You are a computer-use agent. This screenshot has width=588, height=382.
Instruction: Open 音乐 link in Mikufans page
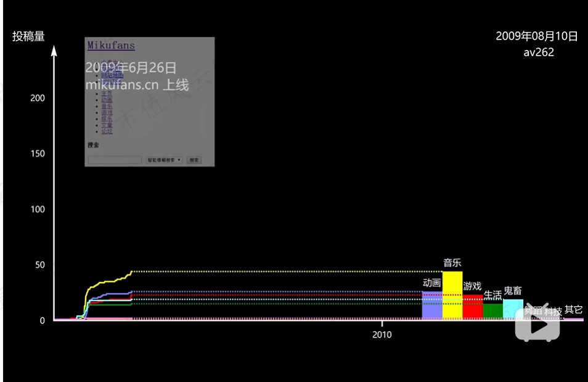[x=107, y=106]
